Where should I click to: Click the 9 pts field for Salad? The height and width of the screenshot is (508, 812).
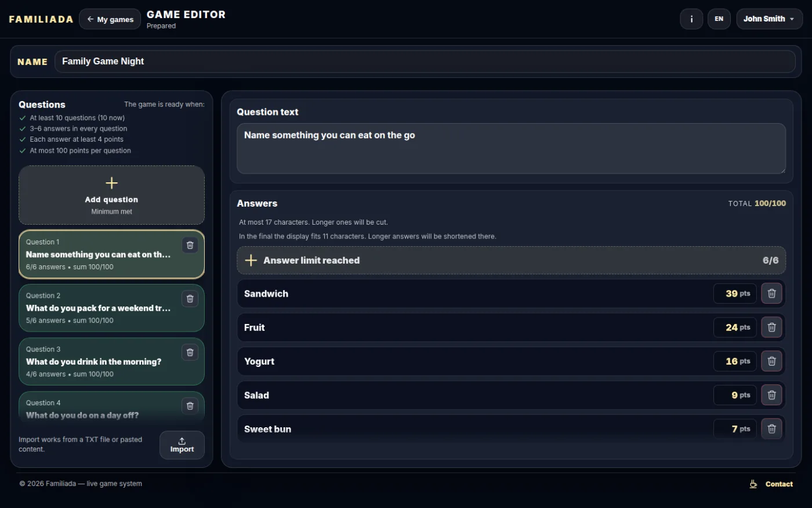click(x=735, y=395)
